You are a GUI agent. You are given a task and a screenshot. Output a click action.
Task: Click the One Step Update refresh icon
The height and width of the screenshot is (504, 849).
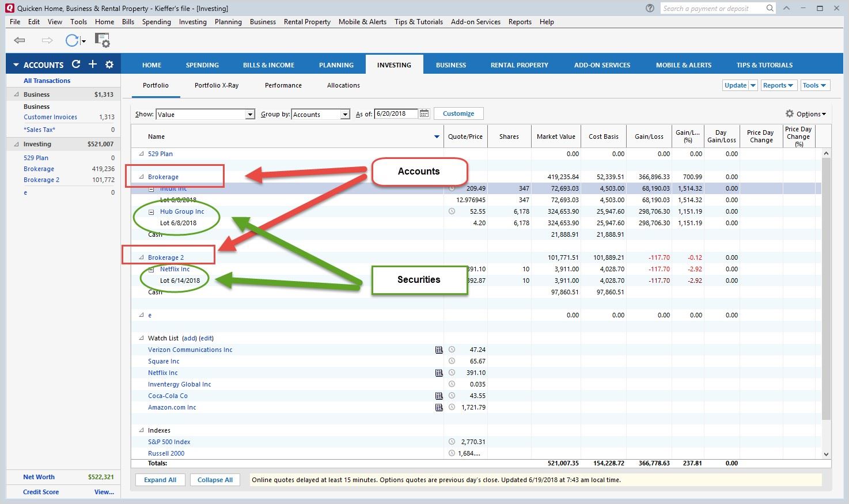coord(72,40)
